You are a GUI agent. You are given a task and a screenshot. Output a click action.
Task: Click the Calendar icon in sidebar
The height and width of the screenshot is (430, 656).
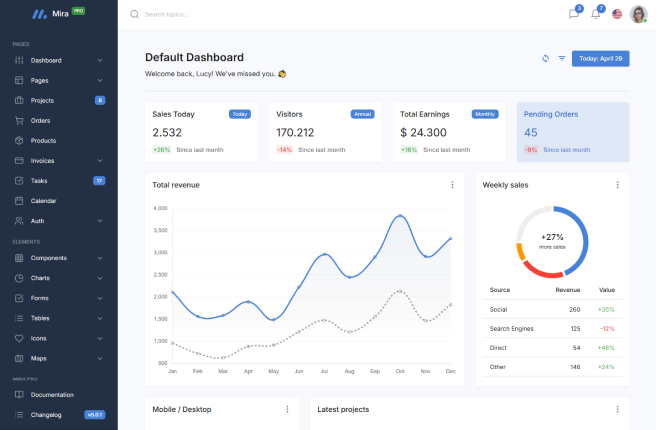pos(19,201)
